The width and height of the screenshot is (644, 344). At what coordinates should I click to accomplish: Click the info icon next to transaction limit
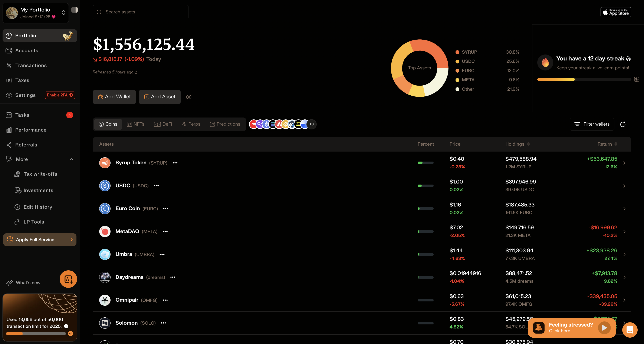tap(66, 326)
